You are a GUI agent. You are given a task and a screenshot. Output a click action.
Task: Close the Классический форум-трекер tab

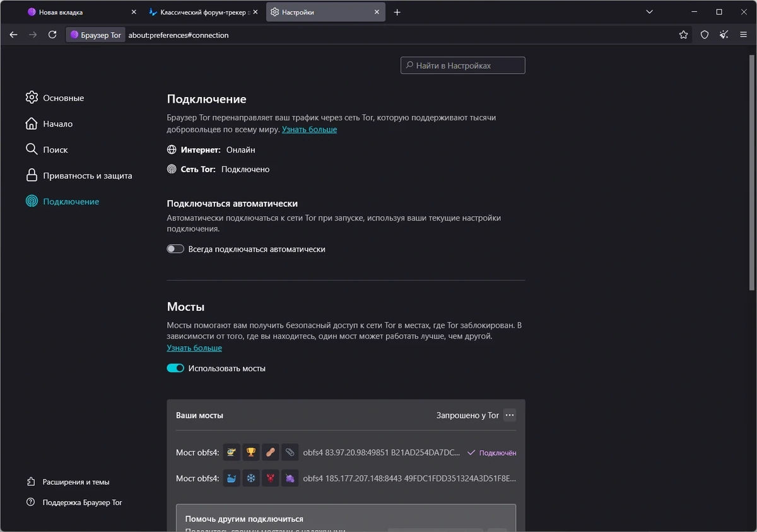(x=255, y=12)
